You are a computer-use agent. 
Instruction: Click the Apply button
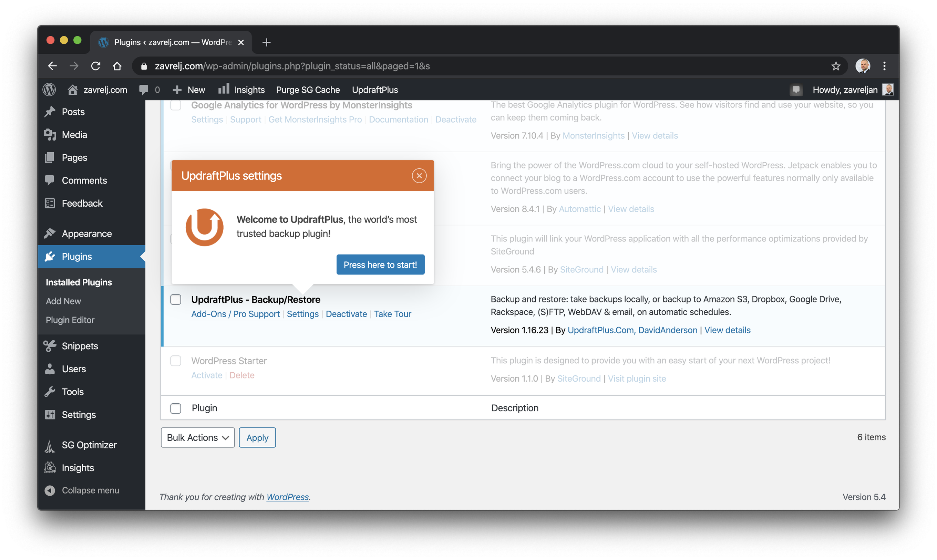coord(257,438)
